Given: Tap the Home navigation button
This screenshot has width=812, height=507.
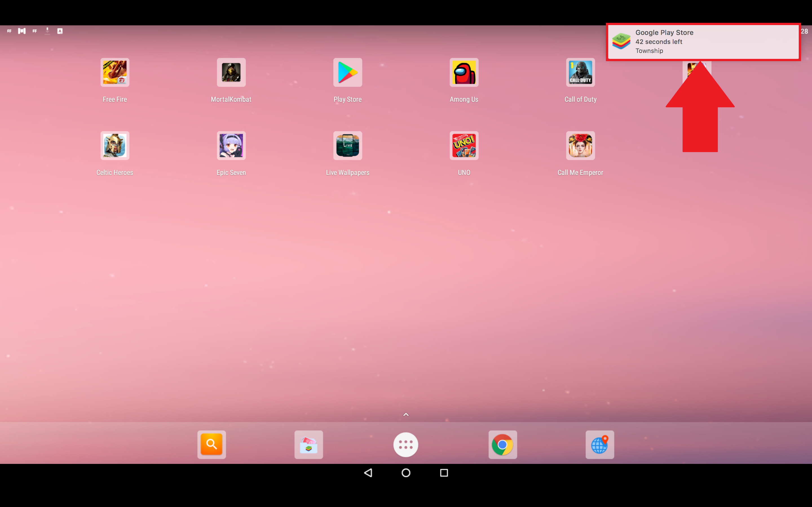Looking at the screenshot, I should pyautogui.click(x=406, y=473).
